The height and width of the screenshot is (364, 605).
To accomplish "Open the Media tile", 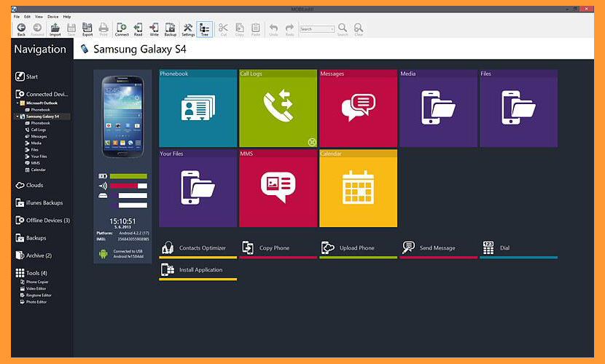I will (x=439, y=108).
